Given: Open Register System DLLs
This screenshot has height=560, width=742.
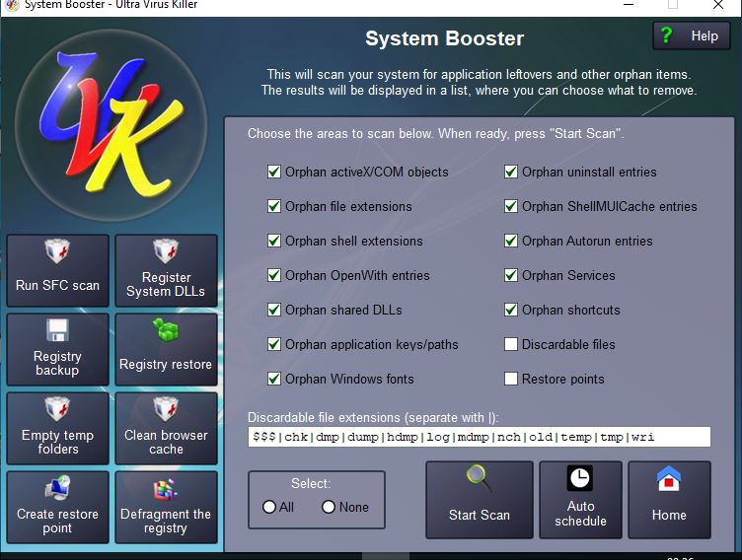Looking at the screenshot, I should 166,270.
